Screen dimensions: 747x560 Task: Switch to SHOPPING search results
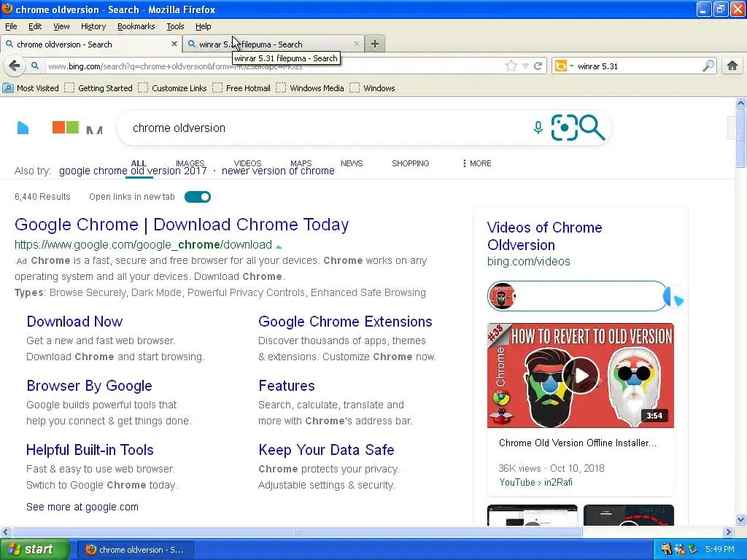coord(410,163)
